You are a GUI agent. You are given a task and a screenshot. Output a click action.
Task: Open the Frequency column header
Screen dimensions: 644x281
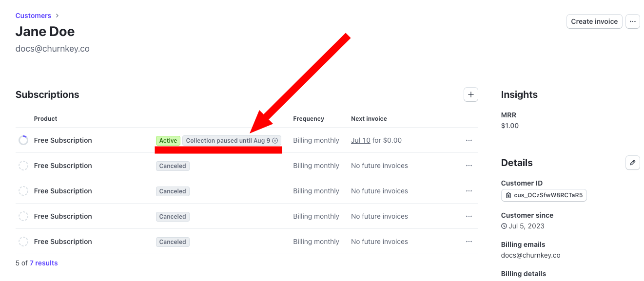308,118
